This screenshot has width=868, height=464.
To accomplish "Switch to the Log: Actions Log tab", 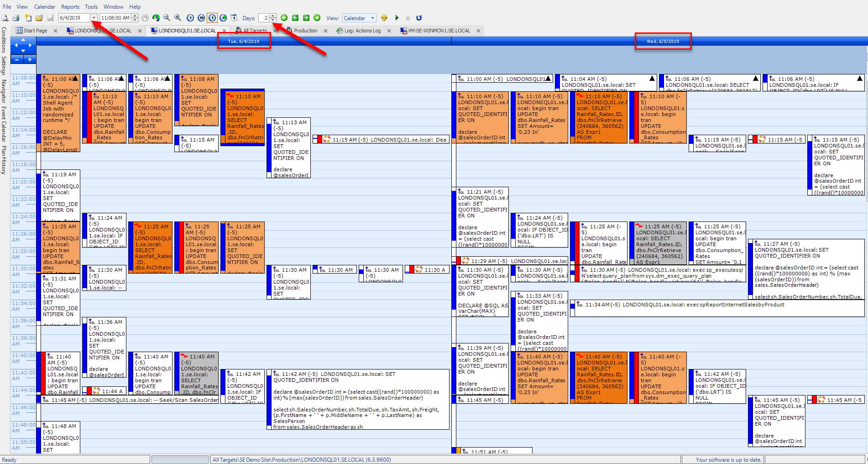I will [x=362, y=31].
